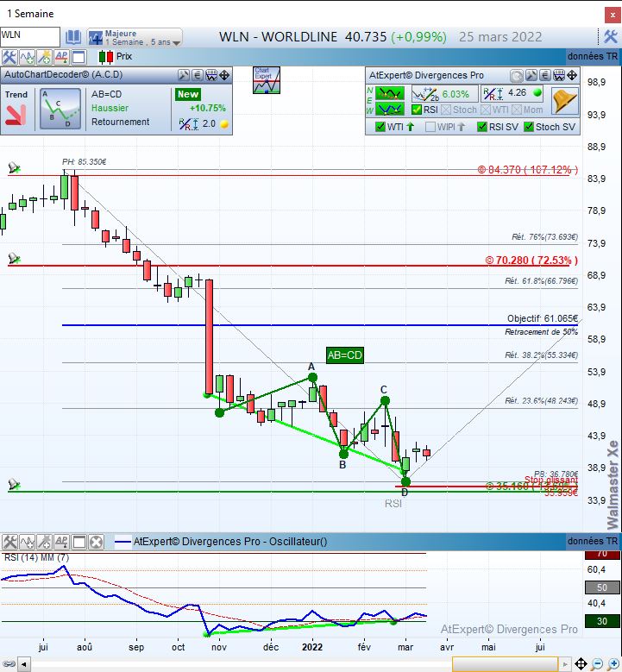This screenshot has width=622, height=672.
Task: Click the euro icon in AutoChartDecoder header
Action: click(x=198, y=75)
